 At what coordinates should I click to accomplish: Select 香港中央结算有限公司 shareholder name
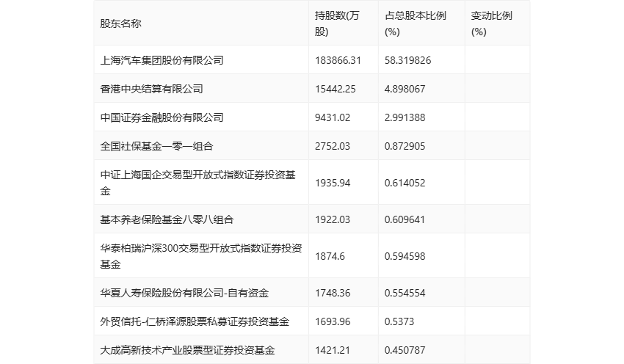tap(152, 89)
